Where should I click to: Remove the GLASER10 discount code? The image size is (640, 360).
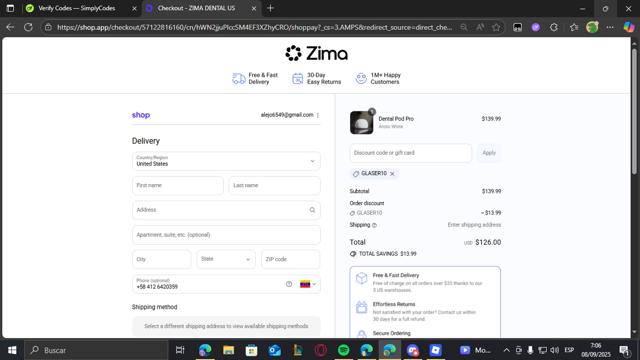[392, 174]
